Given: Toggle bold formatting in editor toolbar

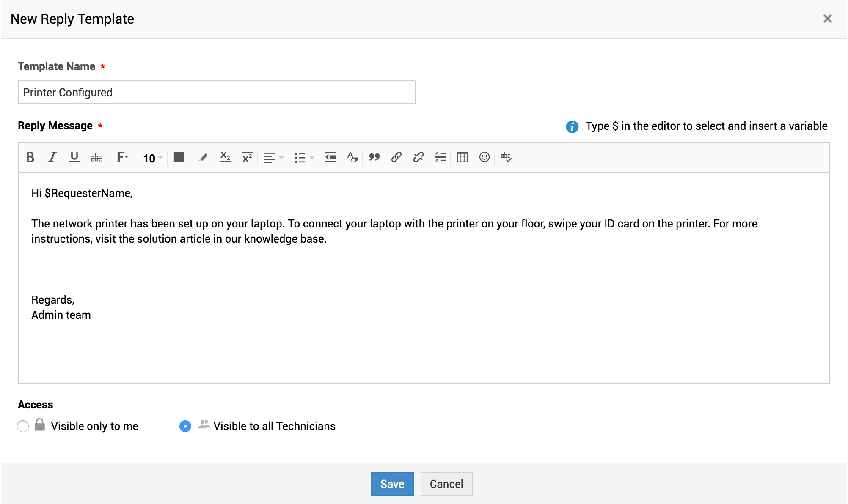Looking at the screenshot, I should 30,157.
